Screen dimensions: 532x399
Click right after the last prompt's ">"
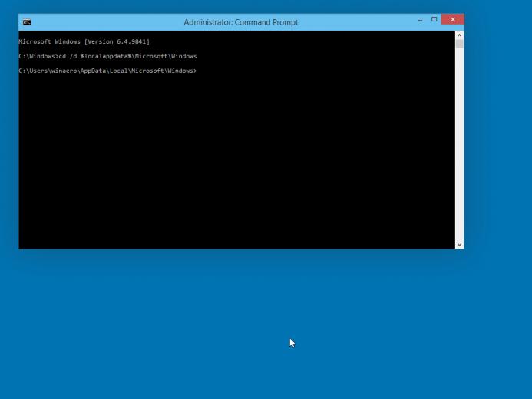click(199, 71)
